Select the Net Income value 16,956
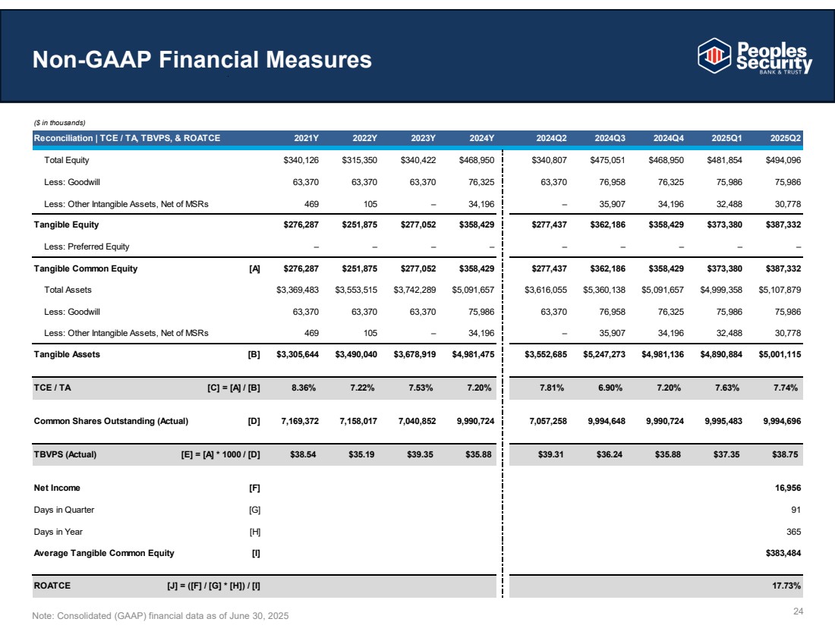This screenshot has width=835, height=644. [x=787, y=488]
